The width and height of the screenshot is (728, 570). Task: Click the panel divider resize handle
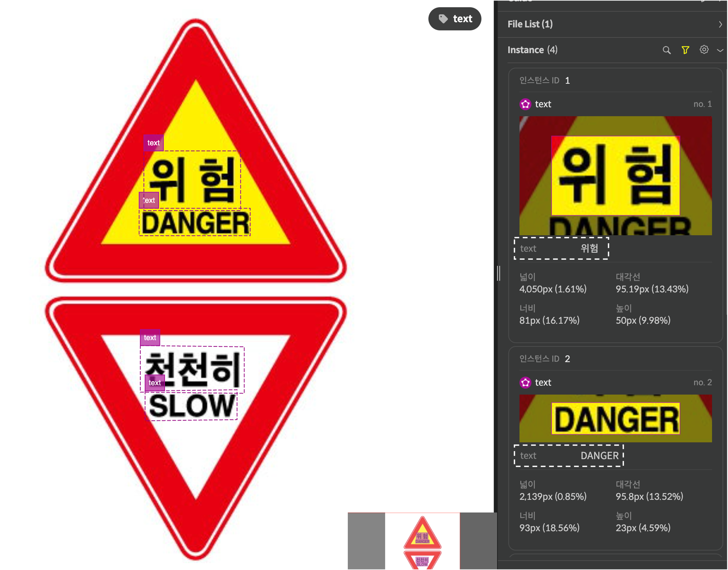(x=498, y=273)
